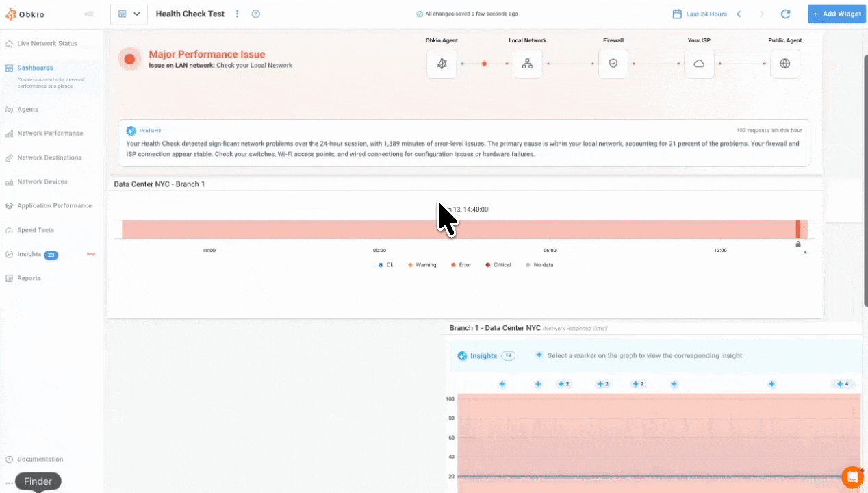Go to Agents page

[27, 109]
